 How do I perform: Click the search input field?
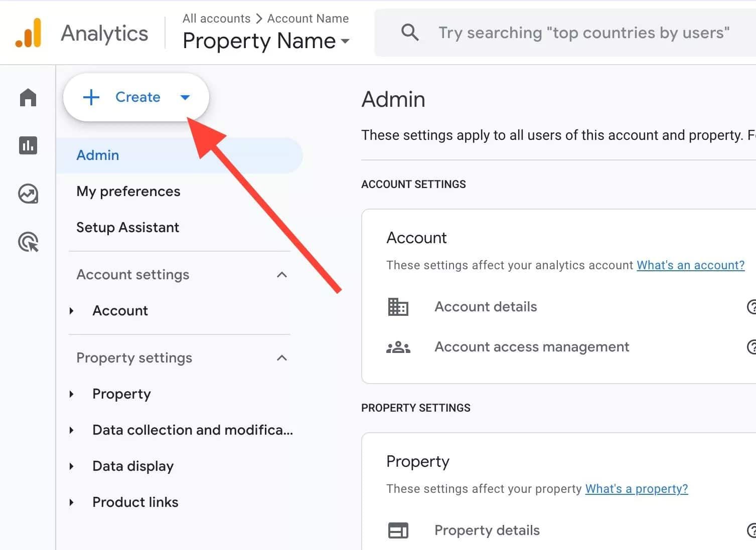coord(582,33)
